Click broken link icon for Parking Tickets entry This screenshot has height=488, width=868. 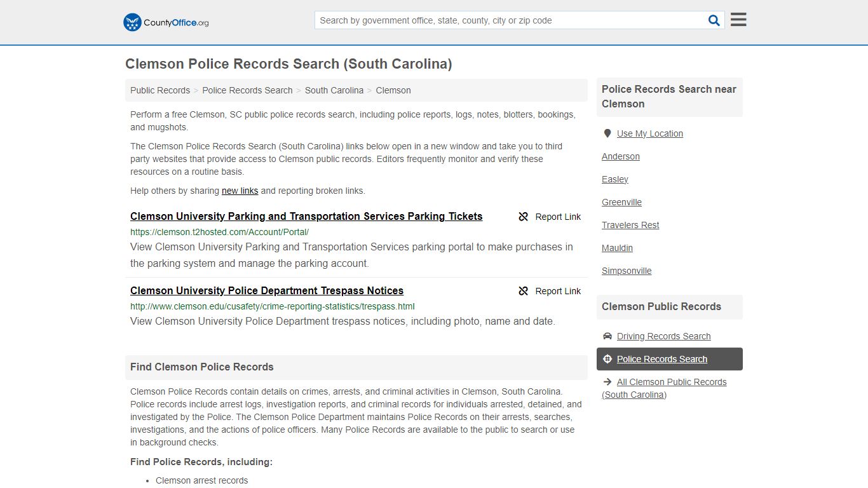[x=524, y=217]
